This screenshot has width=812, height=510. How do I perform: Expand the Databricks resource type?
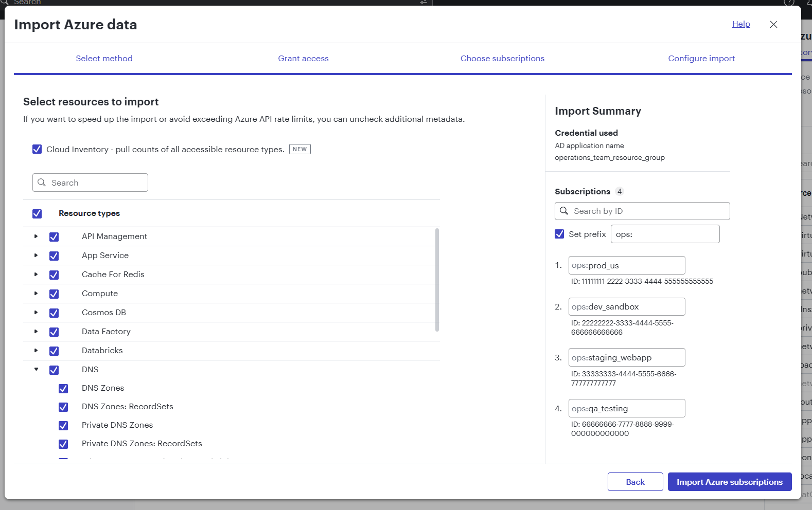tap(36, 351)
